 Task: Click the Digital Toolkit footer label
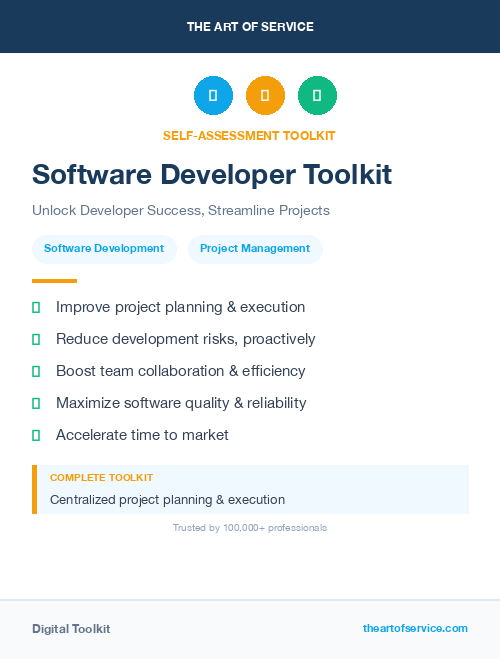71,629
